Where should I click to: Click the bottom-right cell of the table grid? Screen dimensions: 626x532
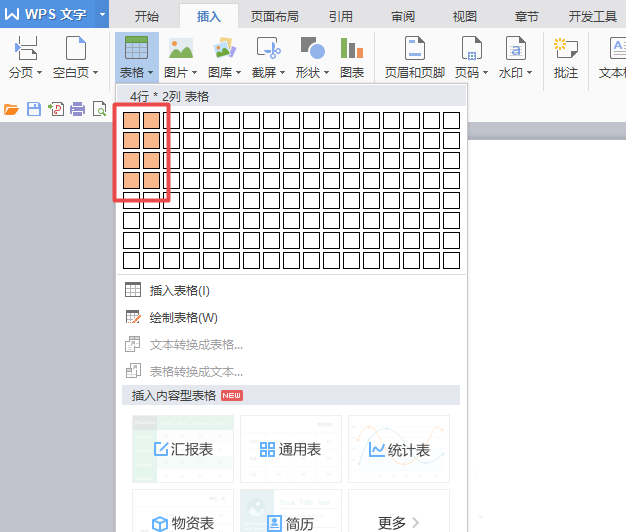pyautogui.click(x=452, y=261)
